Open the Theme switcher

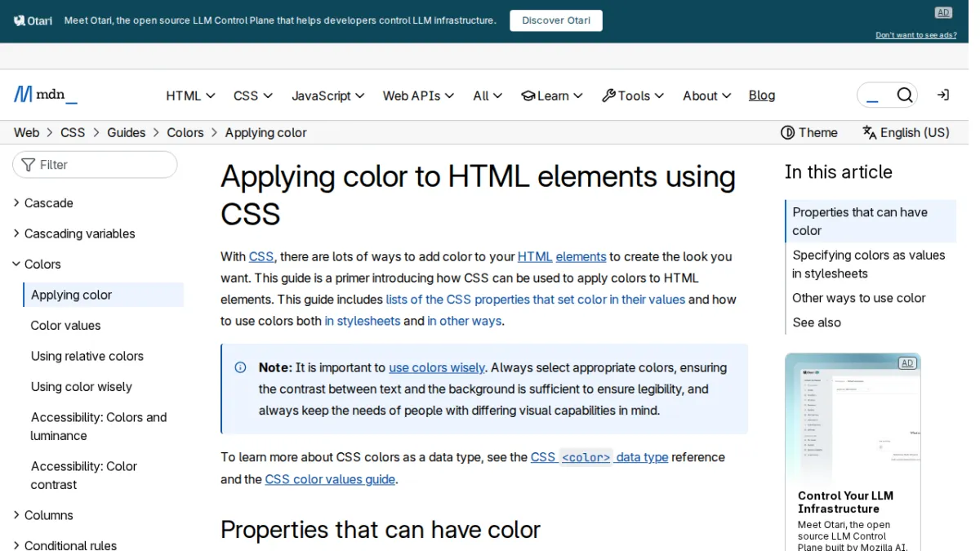pos(809,132)
